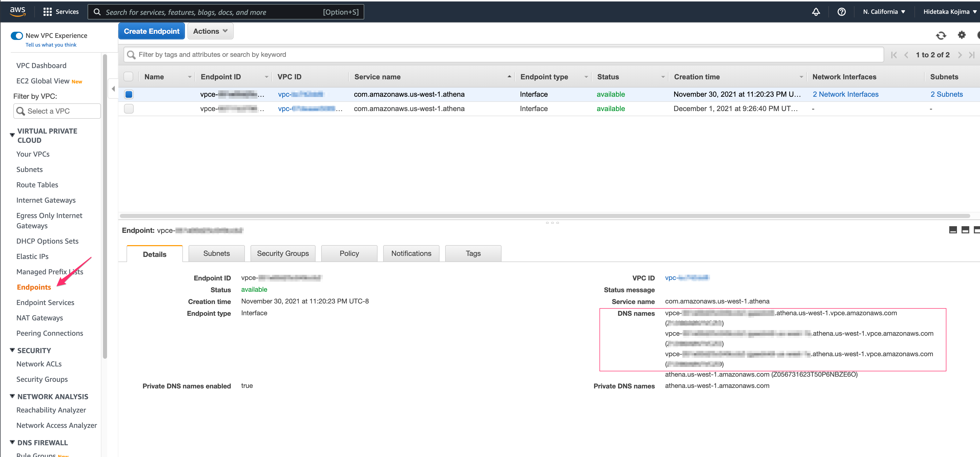Open Network ACLs page
980x457 pixels.
pos(39,364)
